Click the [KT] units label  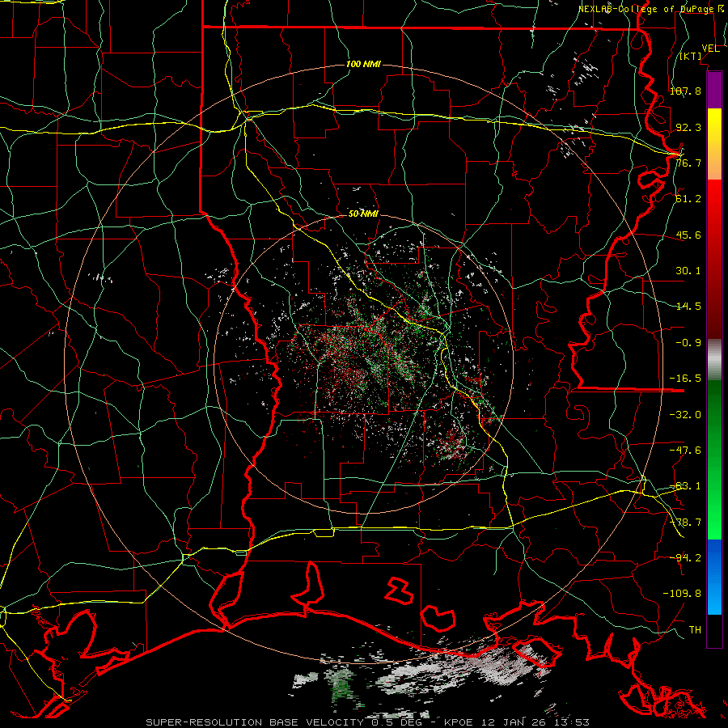(x=691, y=56)
